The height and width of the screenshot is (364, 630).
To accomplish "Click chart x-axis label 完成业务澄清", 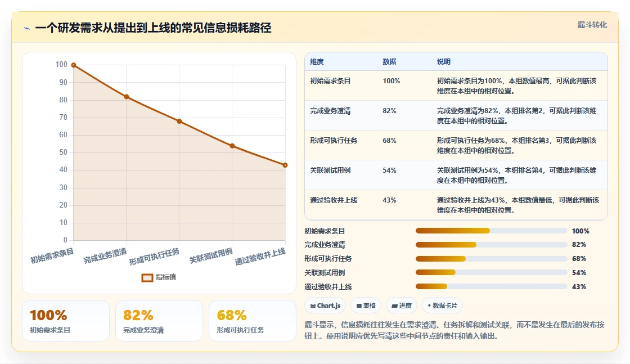I will (105, 256).
